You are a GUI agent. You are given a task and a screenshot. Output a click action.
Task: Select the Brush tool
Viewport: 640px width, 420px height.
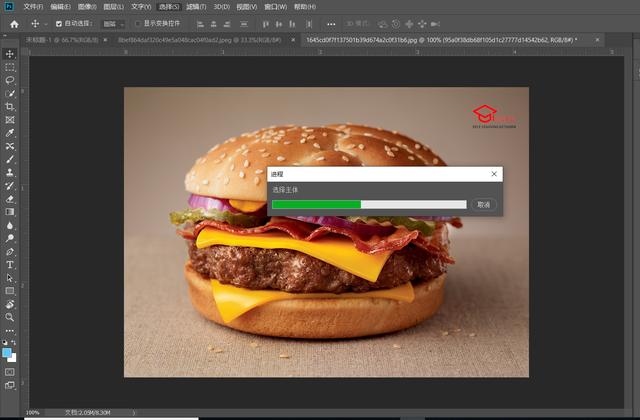(x=10, y=159)
